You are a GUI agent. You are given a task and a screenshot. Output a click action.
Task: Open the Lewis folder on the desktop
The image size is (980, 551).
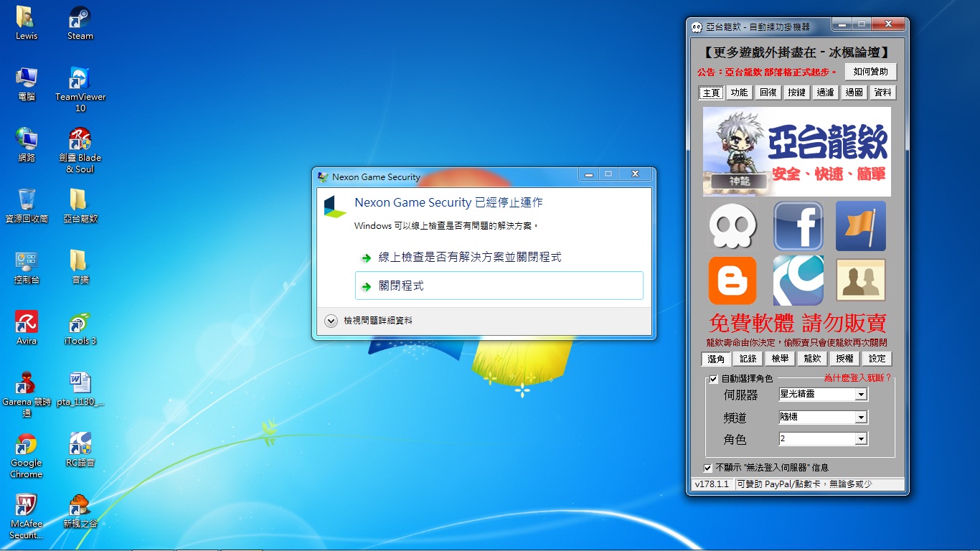[27, 23]
